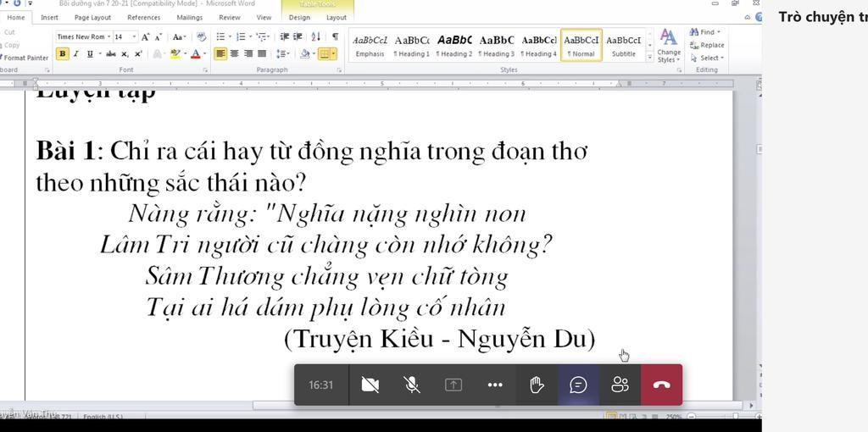This screenshot has width=868, height=432.
Task: Switch to Review tab
Action: [x=230, y=18]
